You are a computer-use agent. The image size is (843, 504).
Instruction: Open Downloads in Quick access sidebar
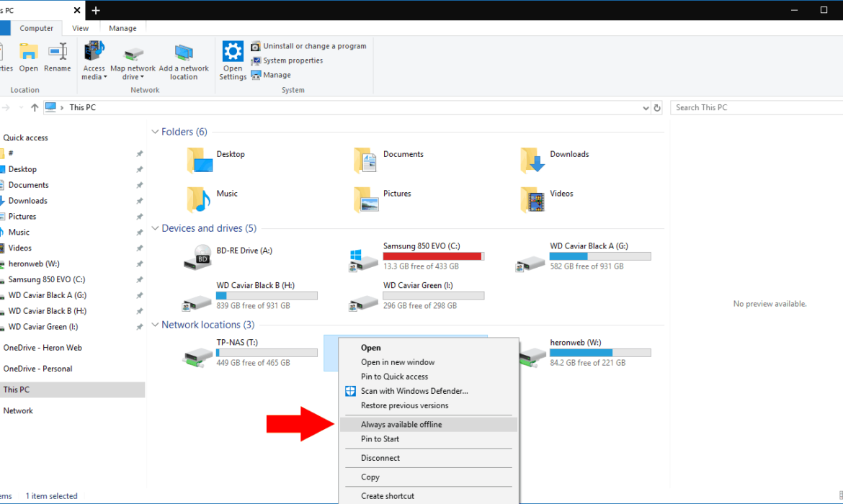(x=27, y=200)
